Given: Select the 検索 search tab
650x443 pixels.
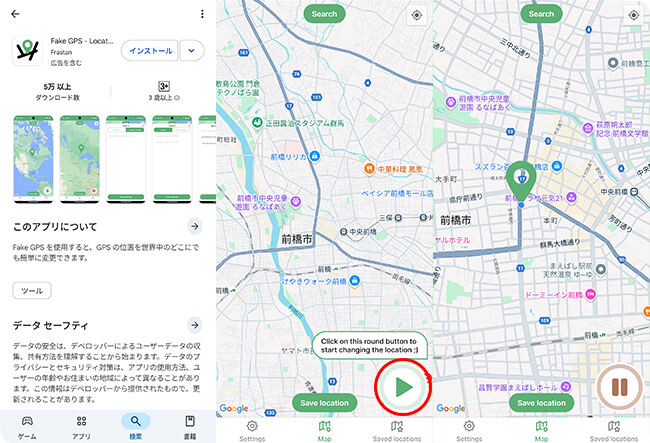Looking at the screenshot, I should point(136,428).
